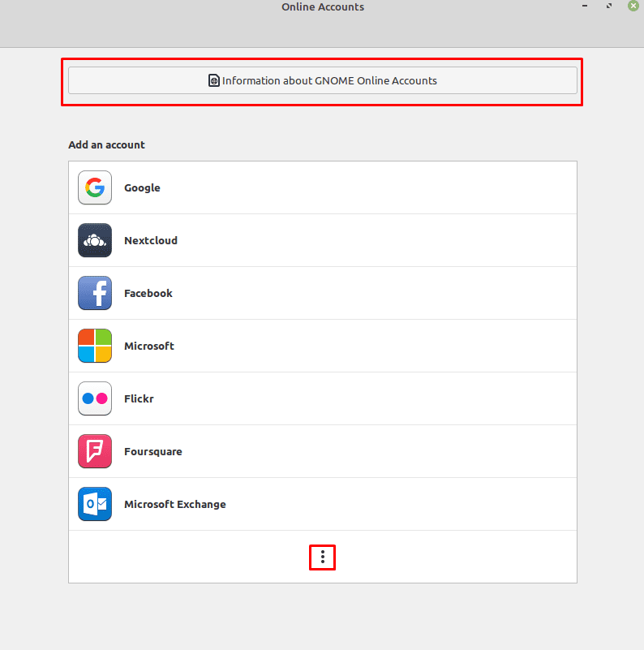This screenshot has height=650, width=644.
Task: Click the Nextcloud cloud icon
Action: pos(95,240)
